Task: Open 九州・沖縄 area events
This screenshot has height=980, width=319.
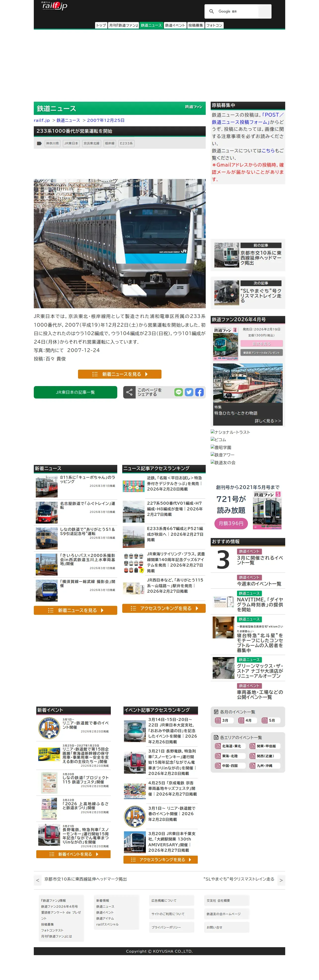Action: click(x=265, y=765)
